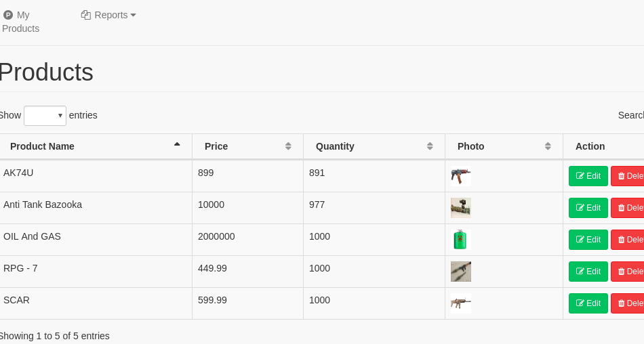
Task: Toggle Product Name ascending sort arrow
Action: pyautogui.click(x=177, y=146)
